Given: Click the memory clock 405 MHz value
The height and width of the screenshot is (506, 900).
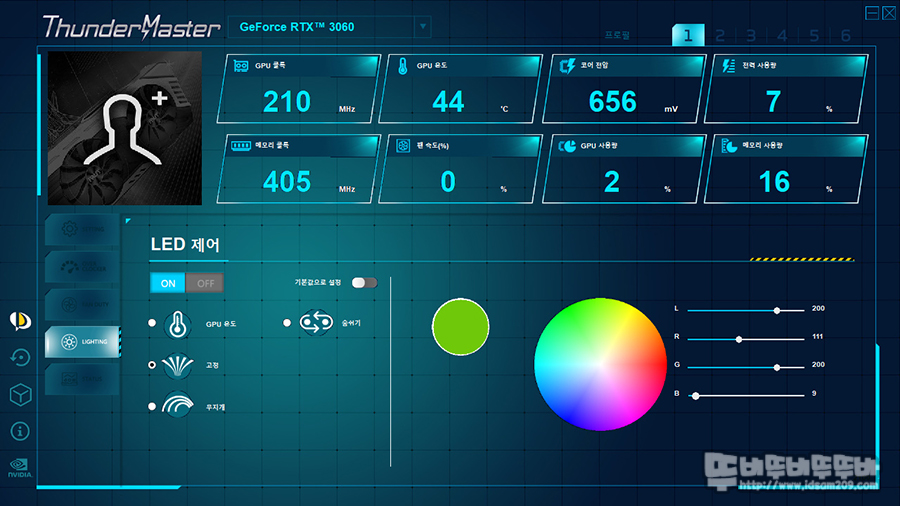Looking at the screenshot, I should point(287,182).
